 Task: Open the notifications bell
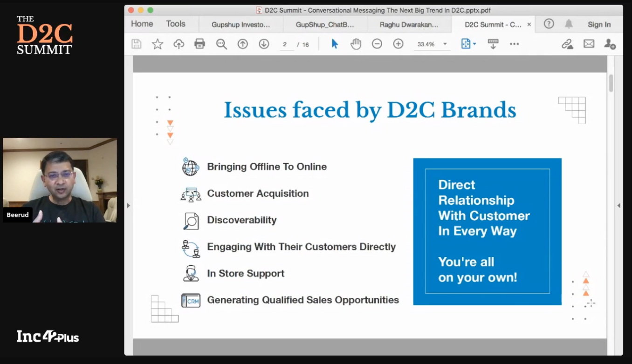(x=569, y=24)
